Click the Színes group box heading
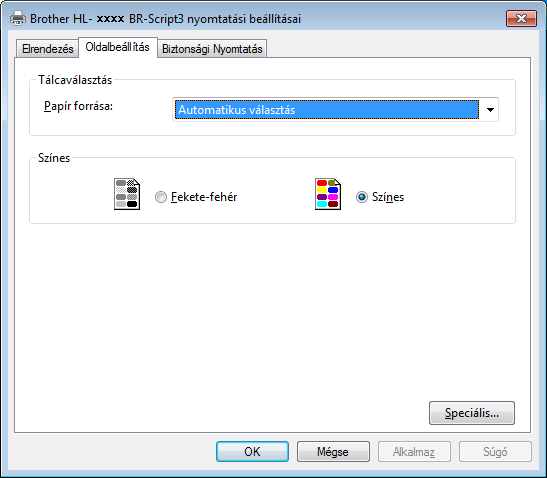This screenshot has height=478, width=547. coord(54,158)
